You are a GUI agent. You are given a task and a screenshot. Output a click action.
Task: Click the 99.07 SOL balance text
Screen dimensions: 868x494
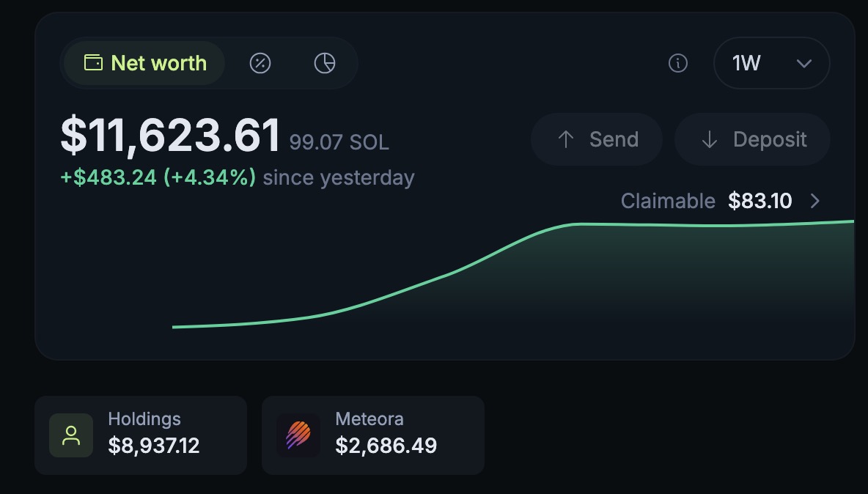339,142
